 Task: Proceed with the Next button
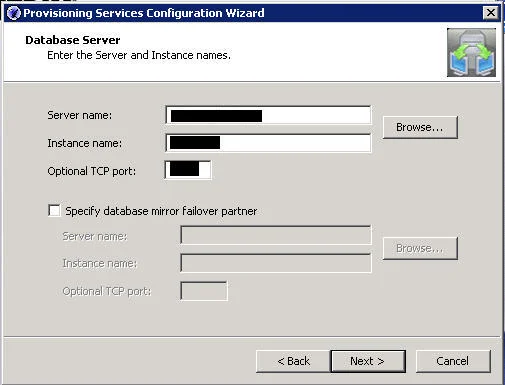tap(368, 361)
